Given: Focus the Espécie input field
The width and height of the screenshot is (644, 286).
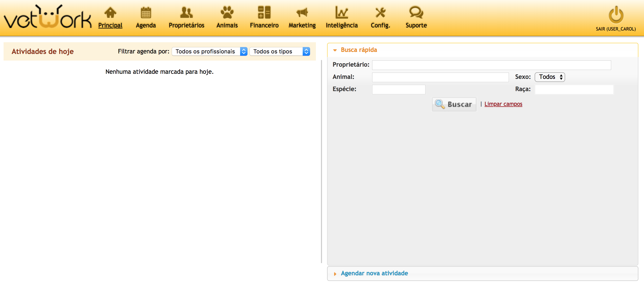Looking at the screenshot, I should tap(399, 89).
